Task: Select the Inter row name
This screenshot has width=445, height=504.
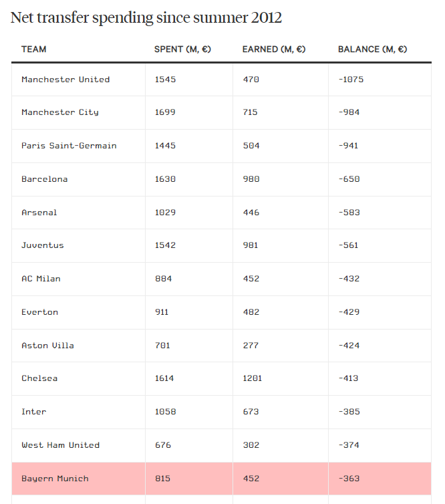Action: coord(34,412)
